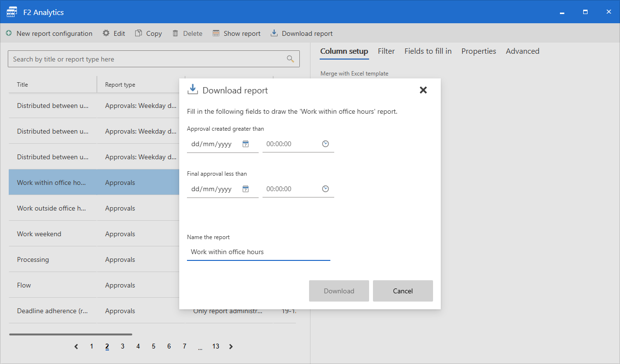Go to previous page arrow
This screenshot has height=364, width=620.
click(76, 347)
